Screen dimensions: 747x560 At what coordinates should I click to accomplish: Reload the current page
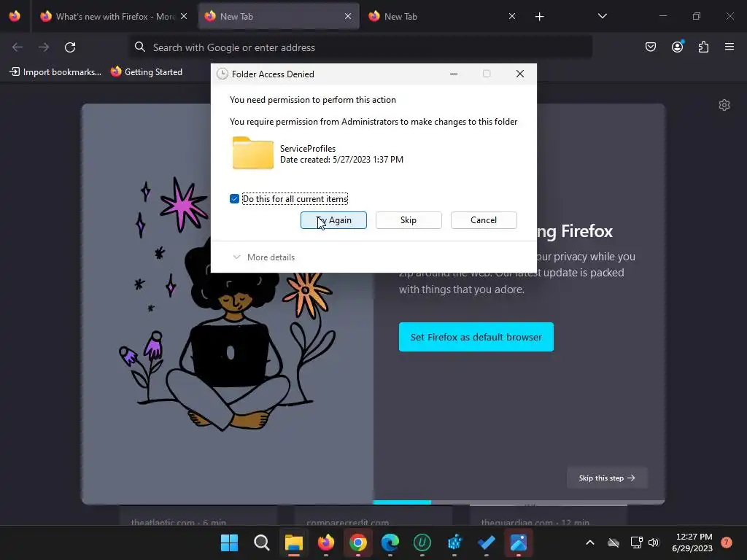(x=70, y=47)
